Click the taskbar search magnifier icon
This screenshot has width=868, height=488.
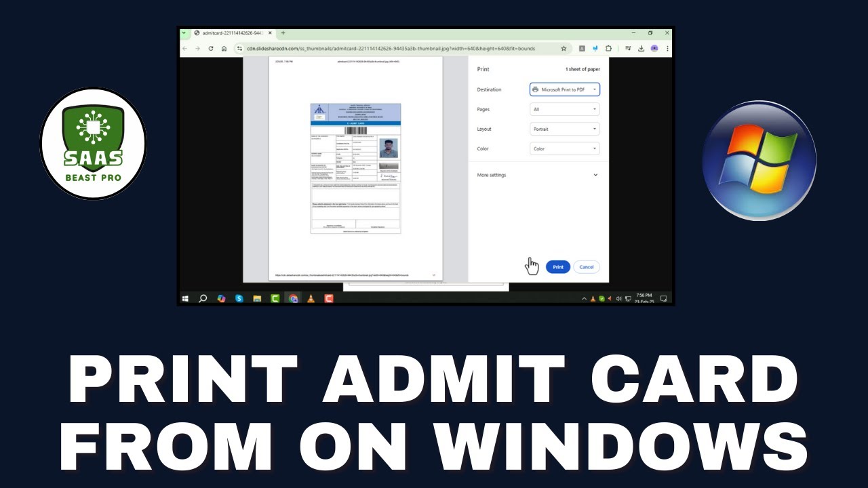click(x=203, y=298)
